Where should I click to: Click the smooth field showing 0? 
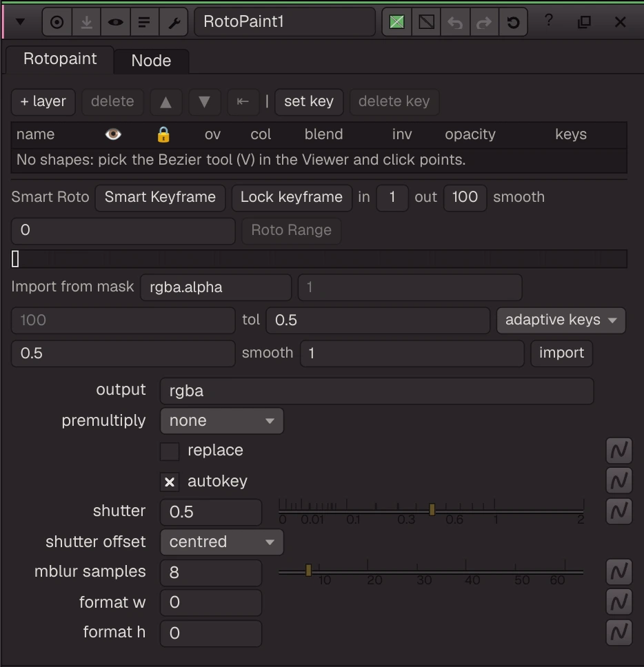(x=123, y=231)
